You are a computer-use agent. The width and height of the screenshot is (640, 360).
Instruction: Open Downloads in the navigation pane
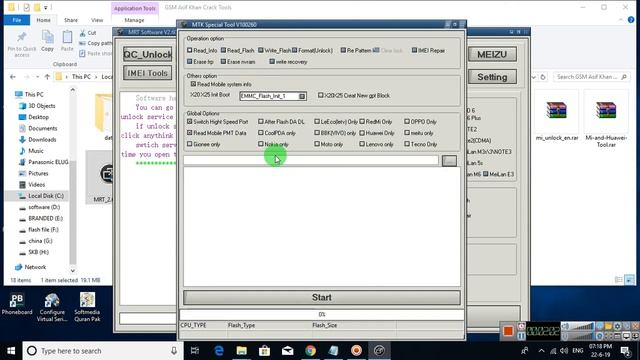[42, 140]
